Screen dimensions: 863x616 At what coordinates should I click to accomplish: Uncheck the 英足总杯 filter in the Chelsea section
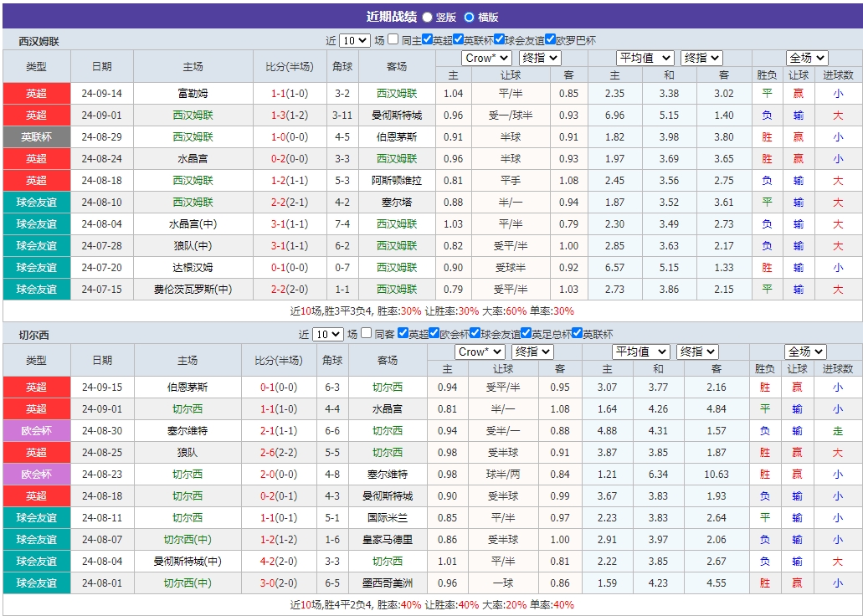(x=527, y=332)
